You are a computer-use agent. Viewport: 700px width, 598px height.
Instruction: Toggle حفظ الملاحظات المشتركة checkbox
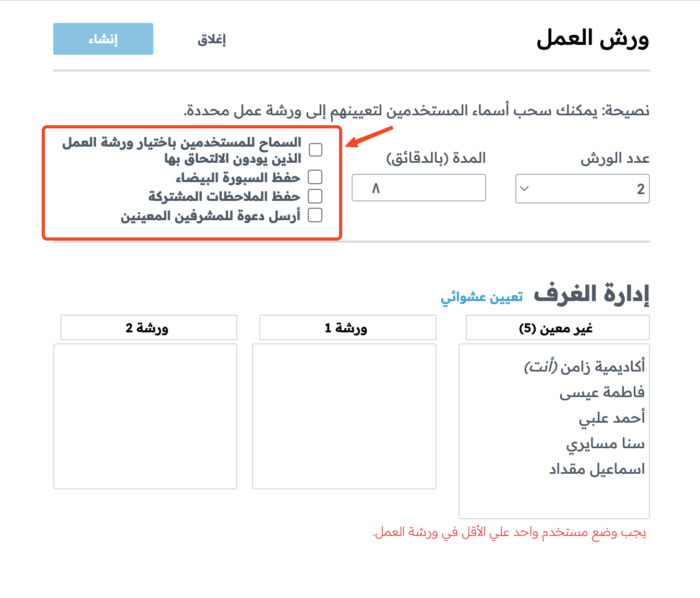coord(315,196)
